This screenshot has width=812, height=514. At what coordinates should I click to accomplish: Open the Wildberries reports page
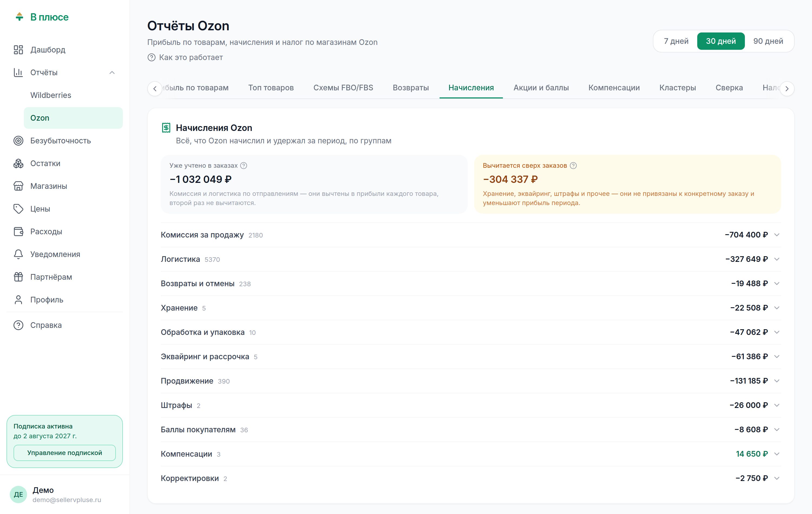[73, 95]
